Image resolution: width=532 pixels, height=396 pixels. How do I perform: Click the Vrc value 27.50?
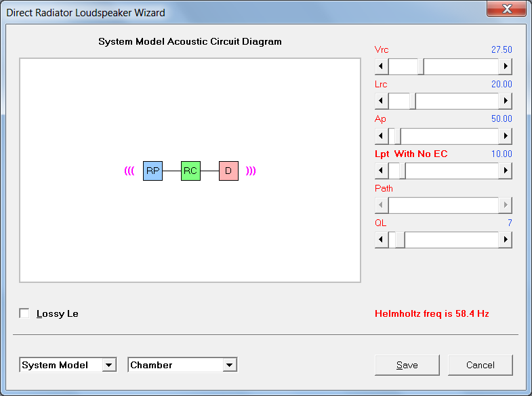502,49
